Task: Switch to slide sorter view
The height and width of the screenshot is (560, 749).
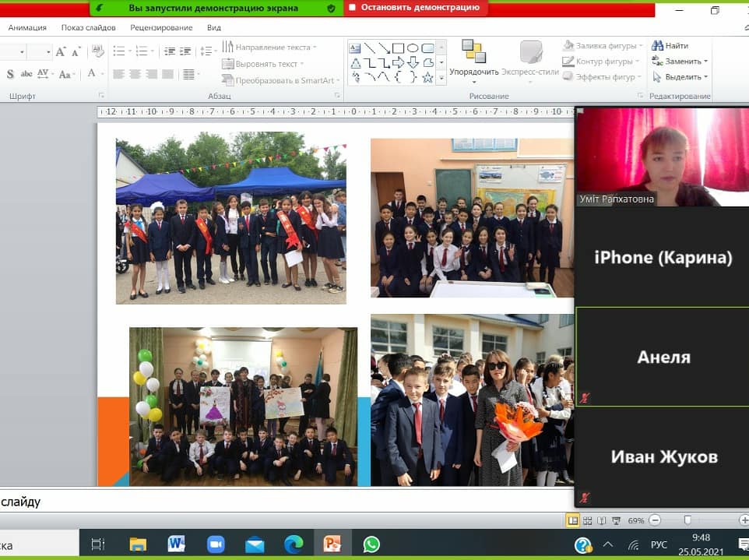Action: 588,520
